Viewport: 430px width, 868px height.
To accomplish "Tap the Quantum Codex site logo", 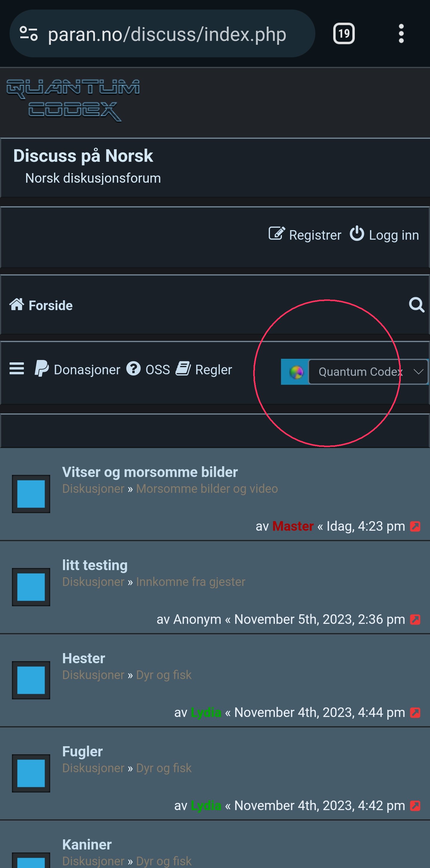I will coord(73,100).
